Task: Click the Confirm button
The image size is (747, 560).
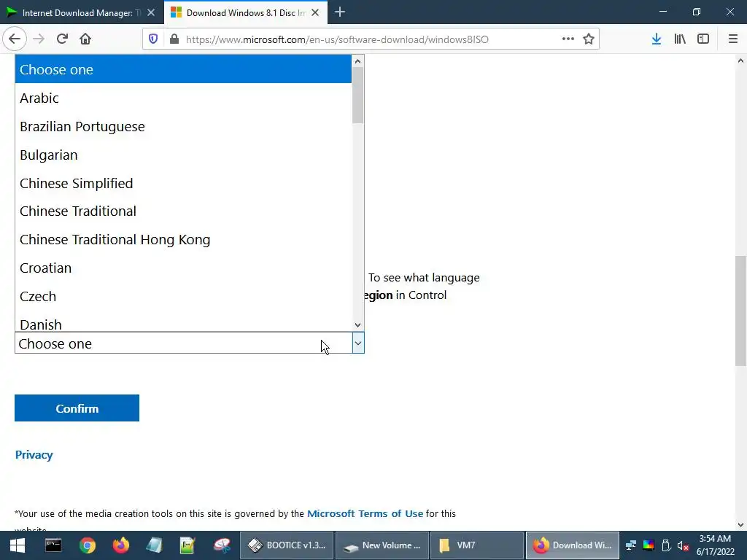Action: (x=77, y=408)
